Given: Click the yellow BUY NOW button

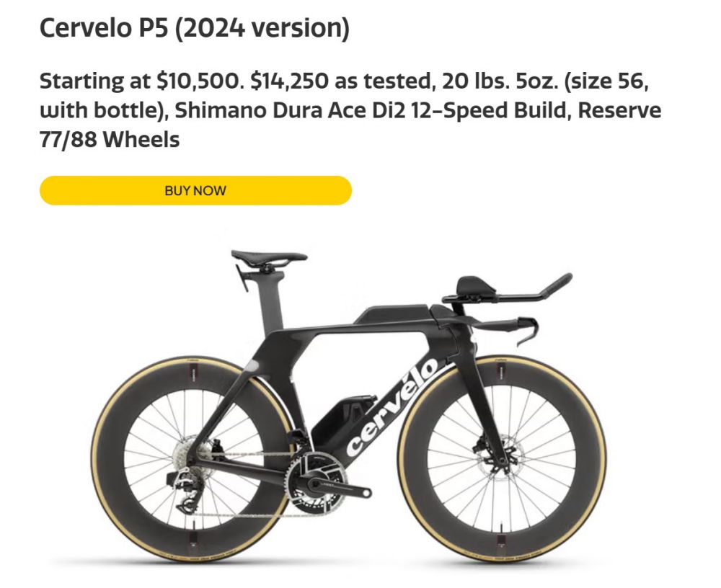Looking at the screenshot, I should [195, 191].
